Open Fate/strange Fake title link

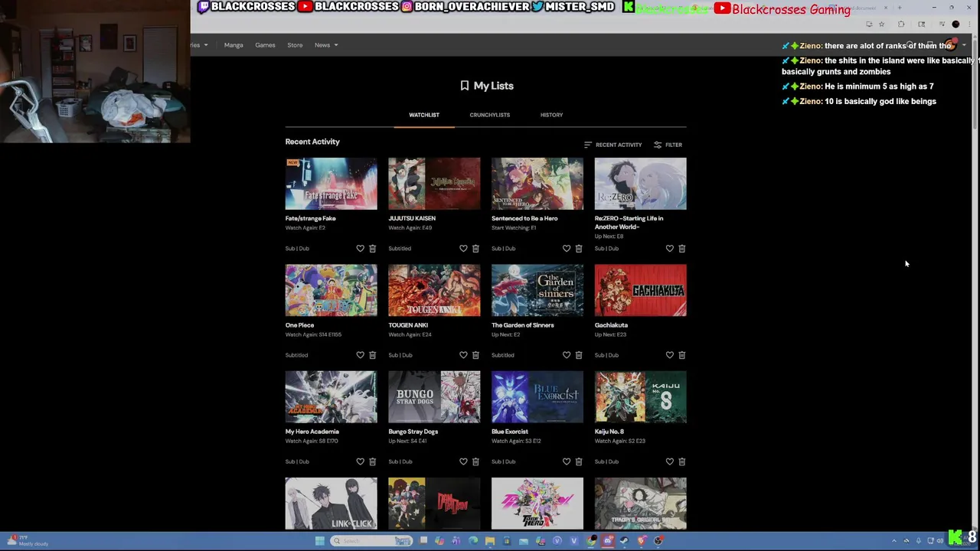coord(311,218)
